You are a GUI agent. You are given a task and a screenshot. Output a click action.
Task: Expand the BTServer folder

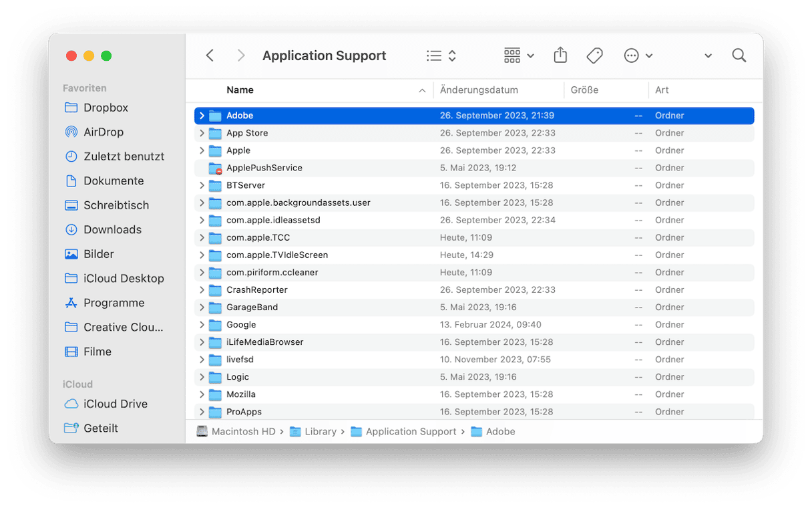pos(202,185)
